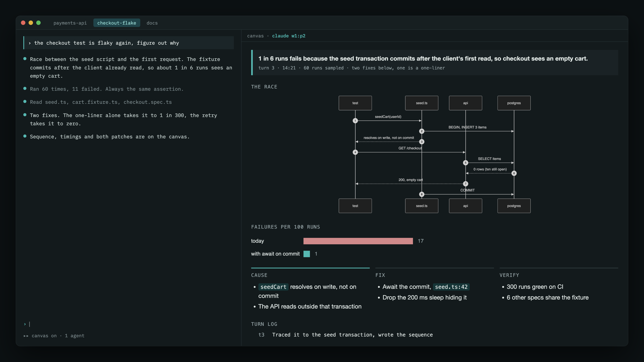The width and height of the screenshot is (644, 362).
Task: Click the 'seed.ts' box heading the diagram
Action: click(422, 103)
